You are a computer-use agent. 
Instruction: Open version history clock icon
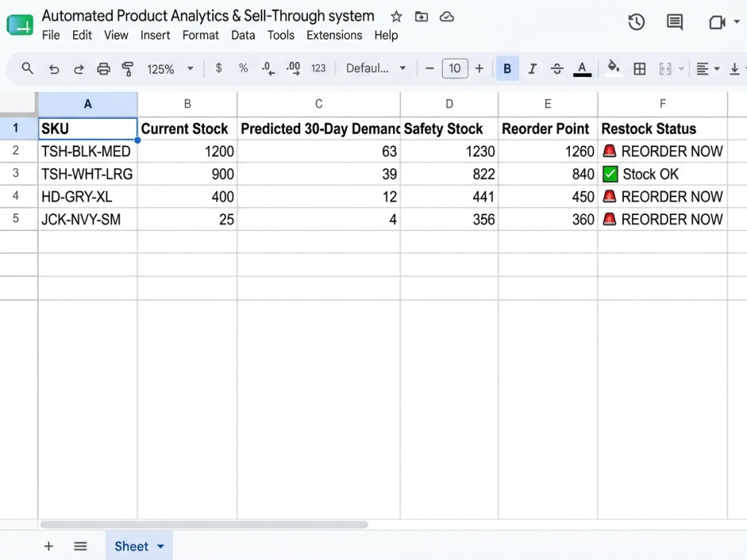coord(636,22)
